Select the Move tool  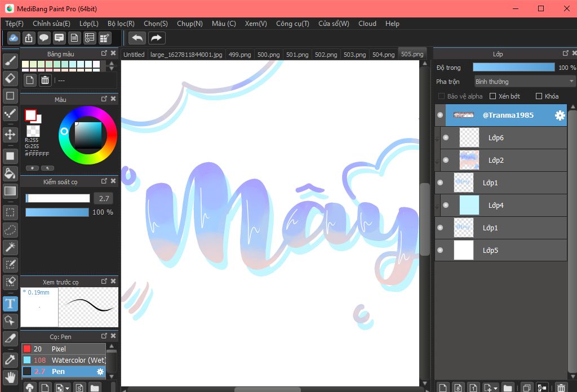[10, 135]
